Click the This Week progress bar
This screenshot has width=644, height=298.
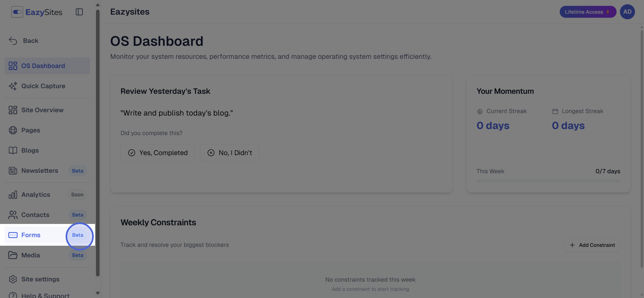click(x=548, y=181)
